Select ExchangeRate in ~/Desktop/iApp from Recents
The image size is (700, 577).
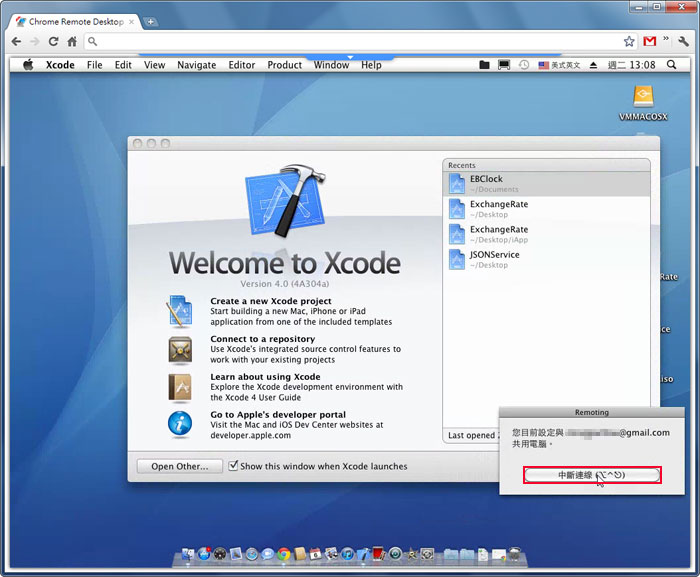[546, 234]
